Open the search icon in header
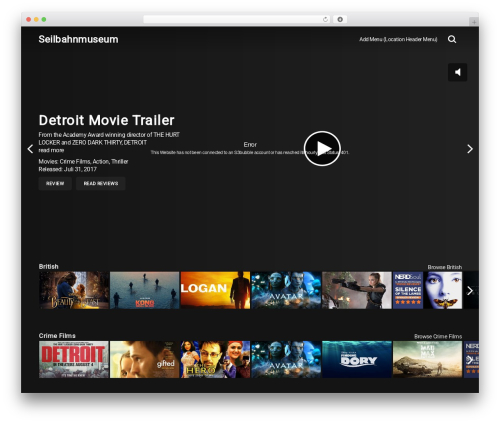 coord(452,39)
